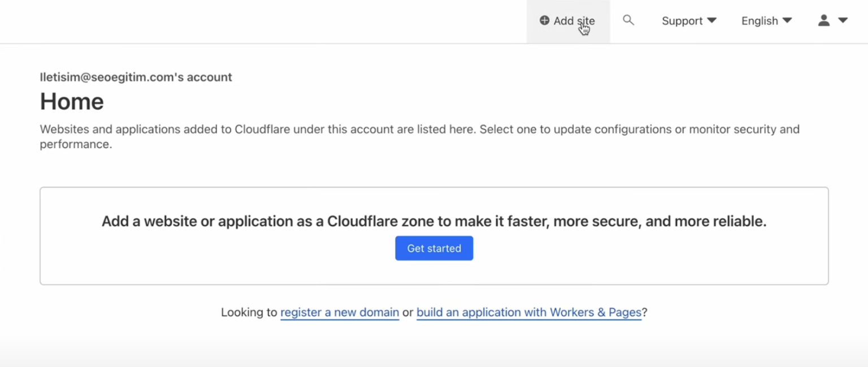Follow the register a new domain link

tap(340, 312)
